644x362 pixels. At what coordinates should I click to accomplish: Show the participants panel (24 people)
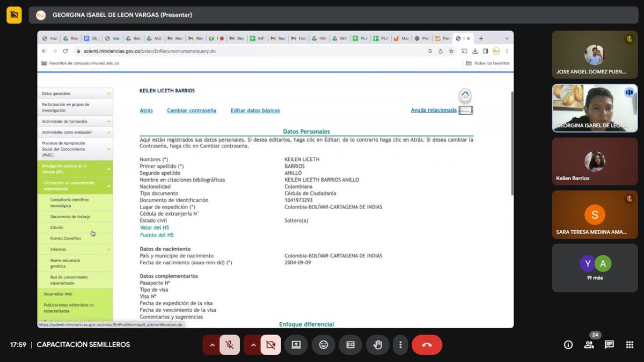point(589,345)
